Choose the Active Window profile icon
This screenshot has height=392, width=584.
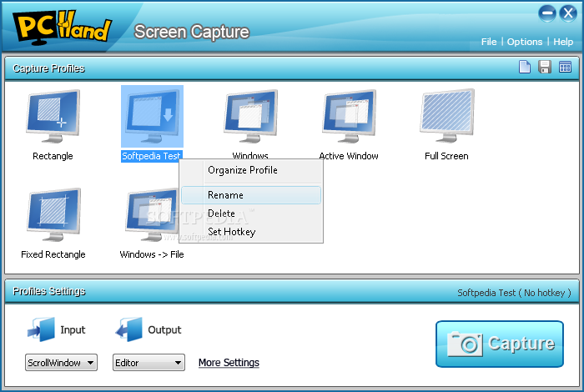click(349, 116)
